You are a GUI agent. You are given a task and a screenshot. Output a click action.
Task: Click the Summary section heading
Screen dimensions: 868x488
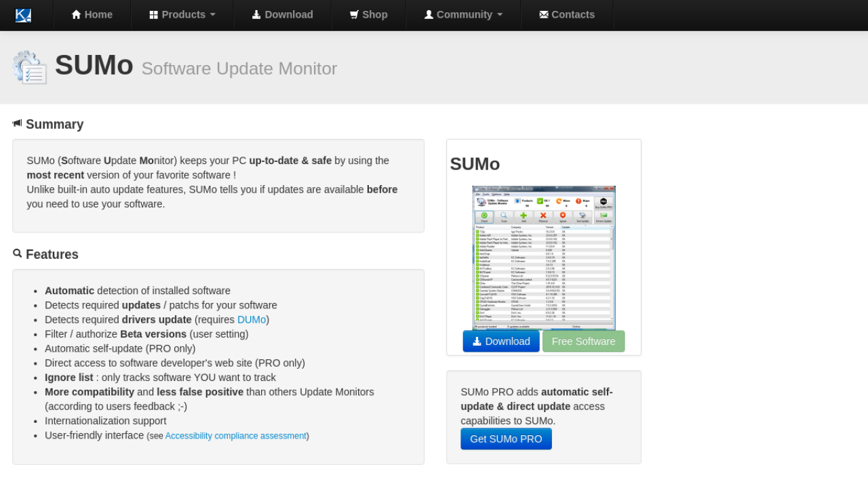coord(48,124)
